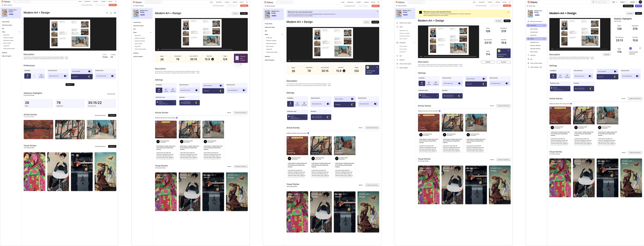Select the Unlisted availability icon in the fourth mockup
The image size is (644, 246).
pos(429,83)
